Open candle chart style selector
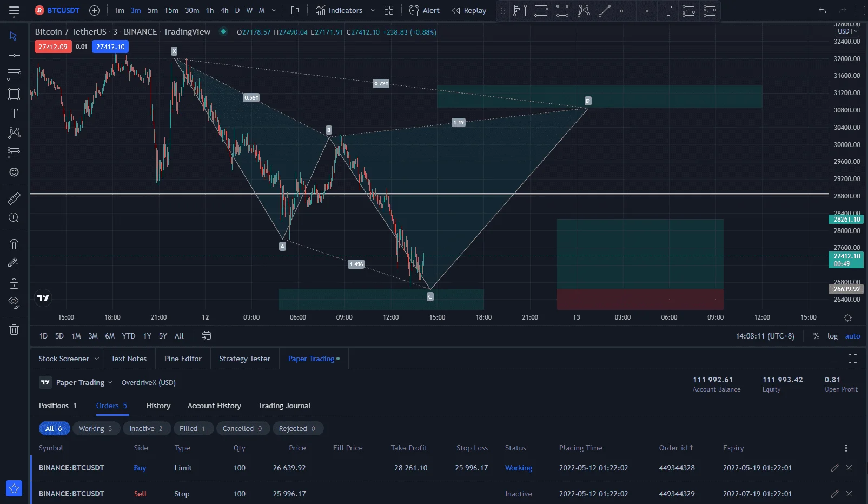Screen dimensions: 868x504 pos(295,10)
